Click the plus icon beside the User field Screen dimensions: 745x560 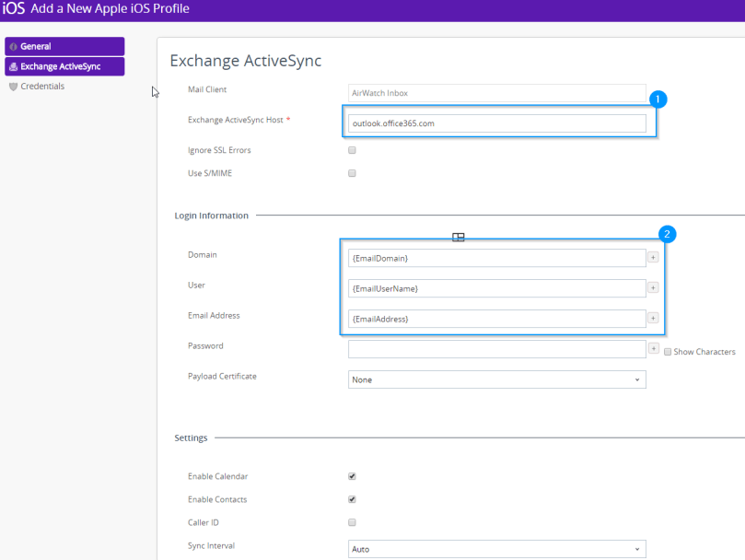point(653,288)
